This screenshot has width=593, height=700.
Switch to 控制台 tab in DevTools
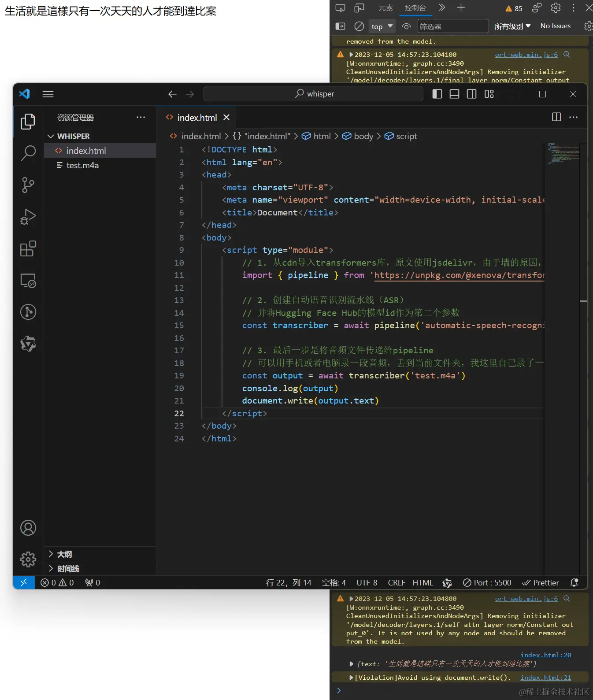pos(415,8)
